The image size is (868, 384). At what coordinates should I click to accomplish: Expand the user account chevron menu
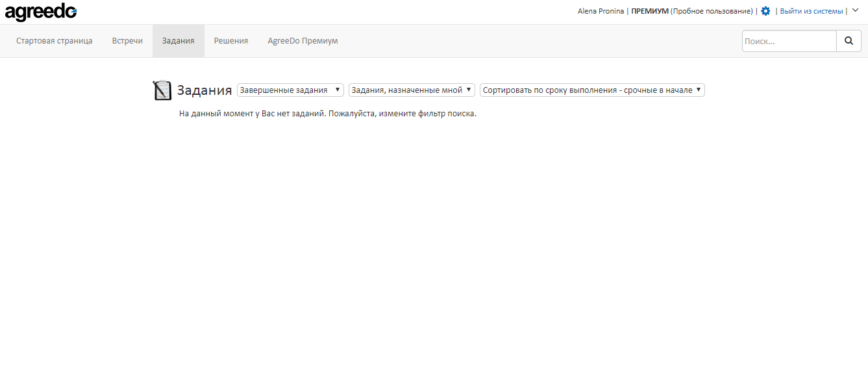pos(856,11)
